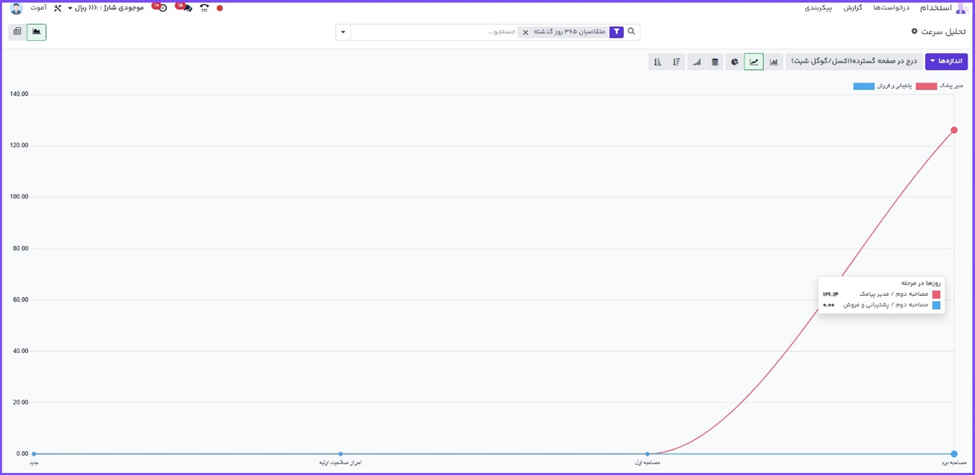Toggle stacked chart mode
Image resolution: width=975 pixels, height=475 pixels.
(714, 62)
